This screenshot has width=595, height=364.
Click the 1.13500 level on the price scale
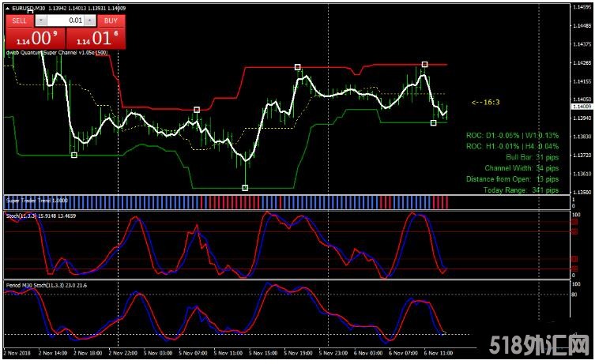click(x=582, y=192)
